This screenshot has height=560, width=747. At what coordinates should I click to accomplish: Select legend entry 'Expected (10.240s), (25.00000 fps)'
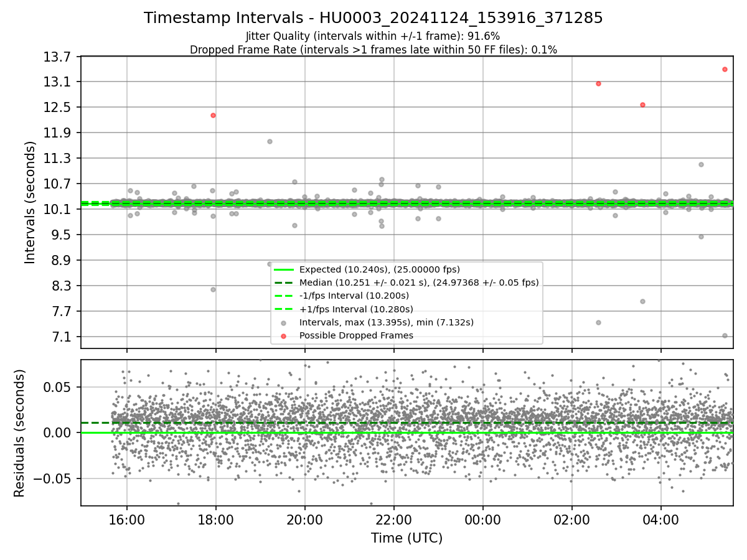pyautogui.click(x=380, y=269)
